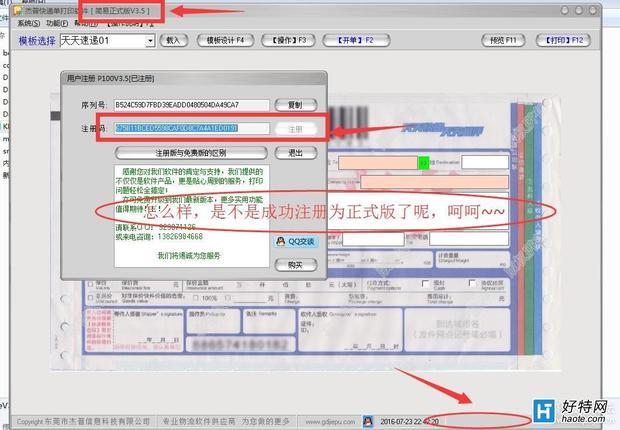Click 复制 to copy the serial number

point(296,105)
